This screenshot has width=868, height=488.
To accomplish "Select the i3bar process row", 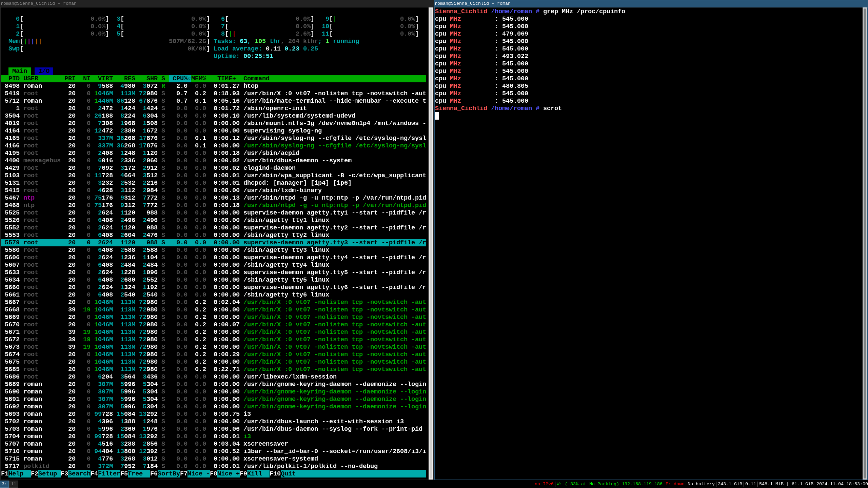I will pos(214,451).
